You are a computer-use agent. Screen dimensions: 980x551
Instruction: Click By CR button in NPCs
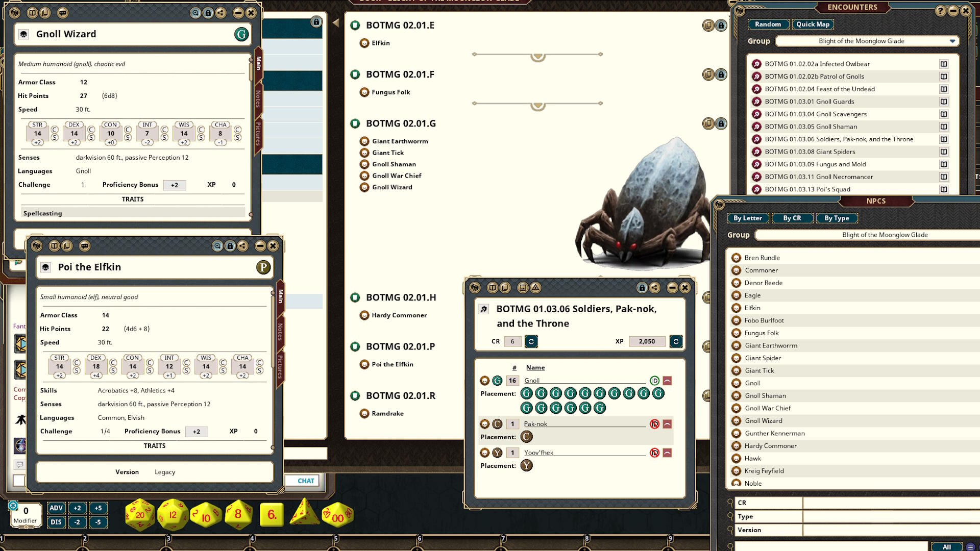click(792, 218)
